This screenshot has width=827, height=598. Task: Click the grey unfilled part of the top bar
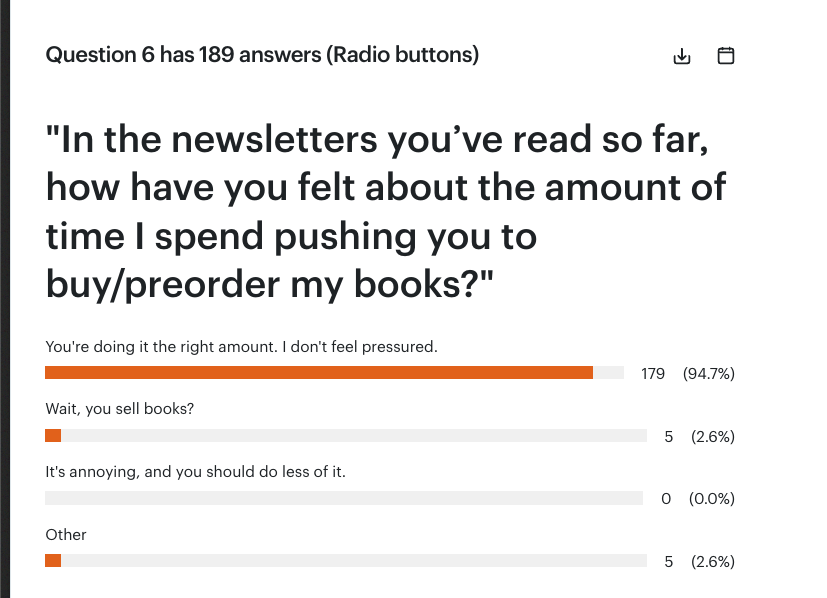(x=608, y=373)
